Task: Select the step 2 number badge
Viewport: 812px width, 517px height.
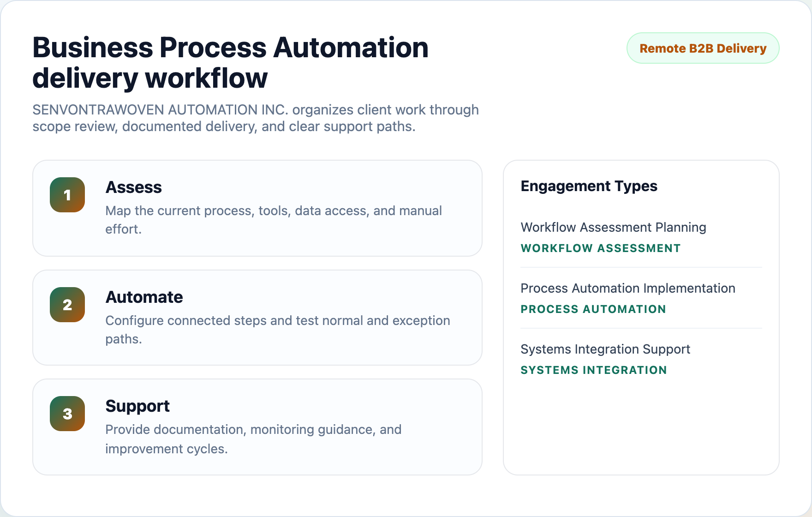Action: point(67,305)
